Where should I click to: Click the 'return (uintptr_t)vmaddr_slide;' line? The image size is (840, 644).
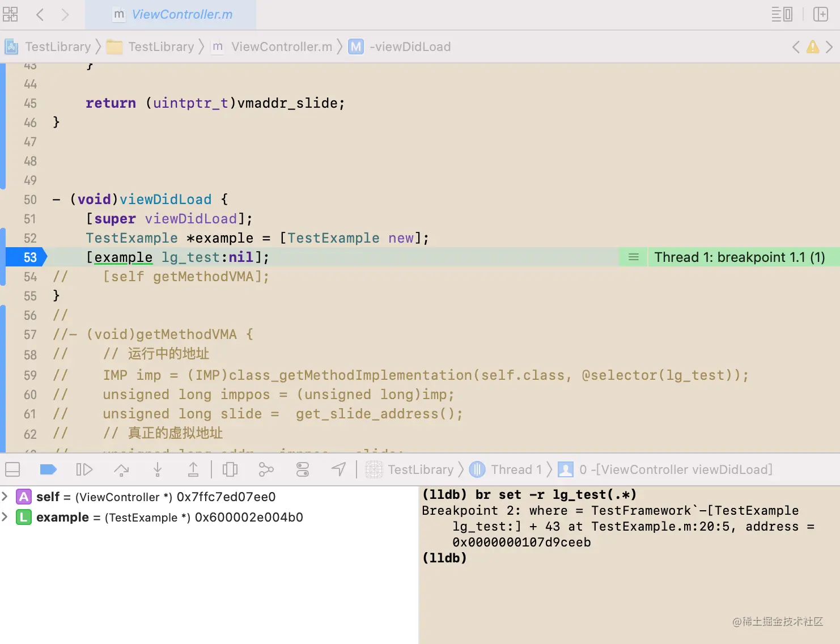point(215,103)
